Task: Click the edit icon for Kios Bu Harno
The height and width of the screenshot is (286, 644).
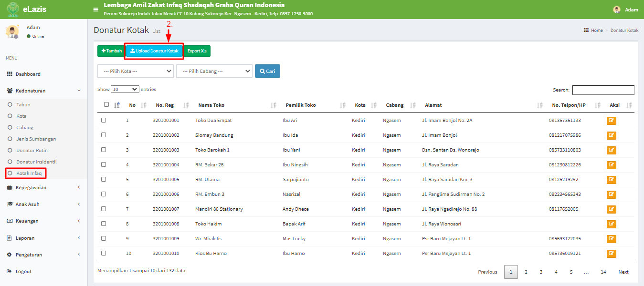Action: click(x=612, y=253)
